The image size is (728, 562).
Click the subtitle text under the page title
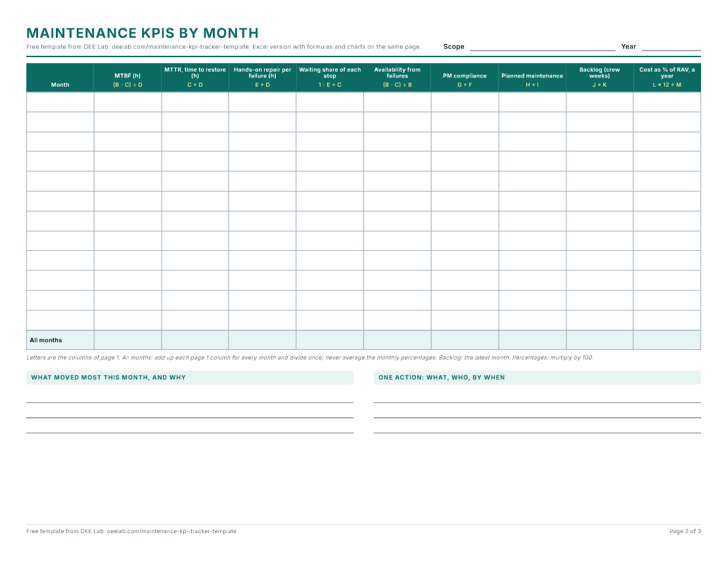point(224,47)
